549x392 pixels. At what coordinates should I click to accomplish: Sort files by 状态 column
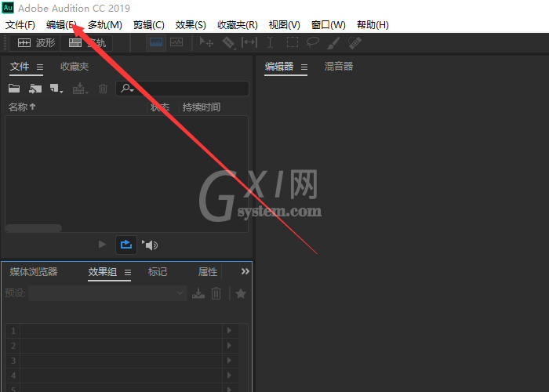point(160,107)
